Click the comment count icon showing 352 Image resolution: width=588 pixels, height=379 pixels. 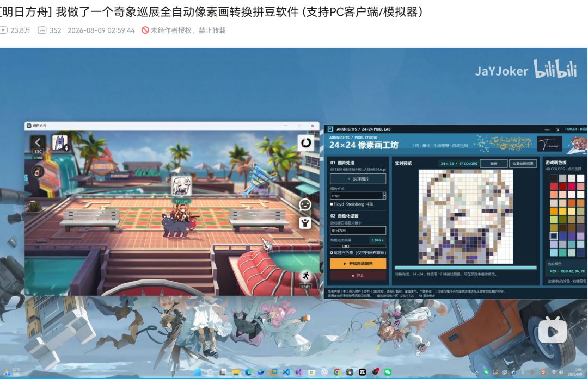42,30
